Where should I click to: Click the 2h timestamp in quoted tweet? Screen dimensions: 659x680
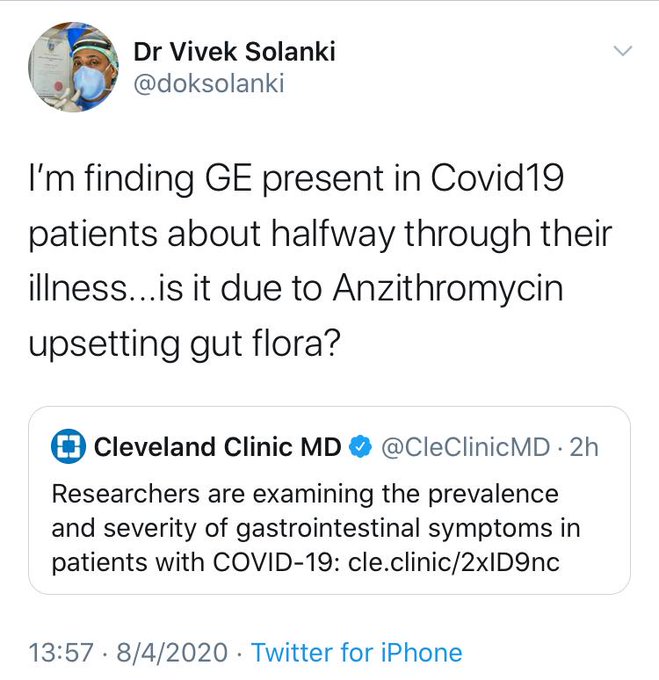(x=582, y=447)
